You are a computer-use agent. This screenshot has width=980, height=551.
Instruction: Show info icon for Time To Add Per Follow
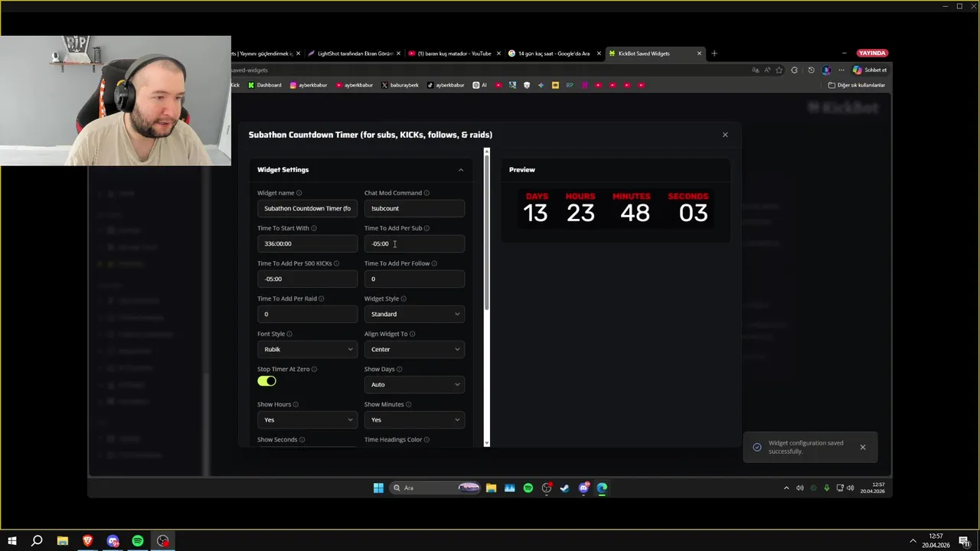coord(434,263)
